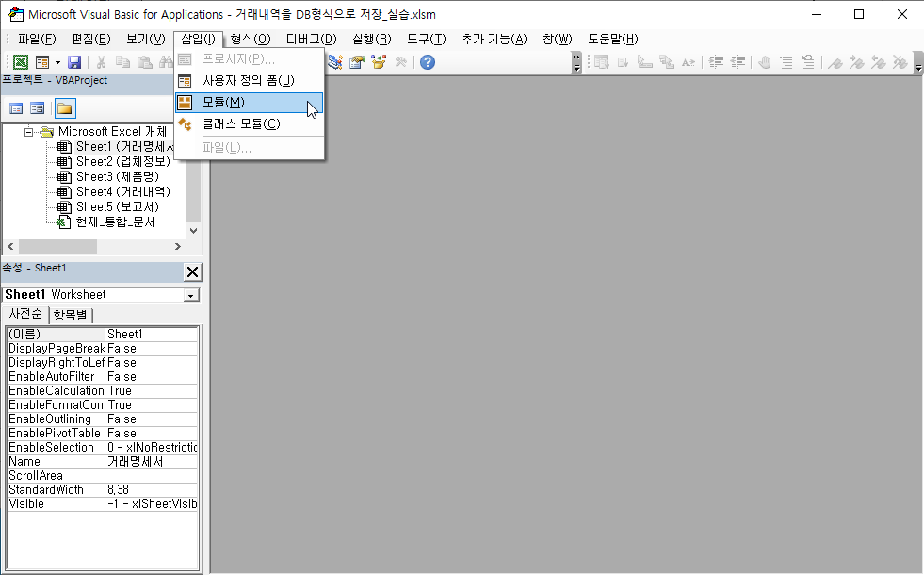Collapse Microsoft Excel 개체 tree node
Screen dimensions: 924x575
tap(28, 132)
